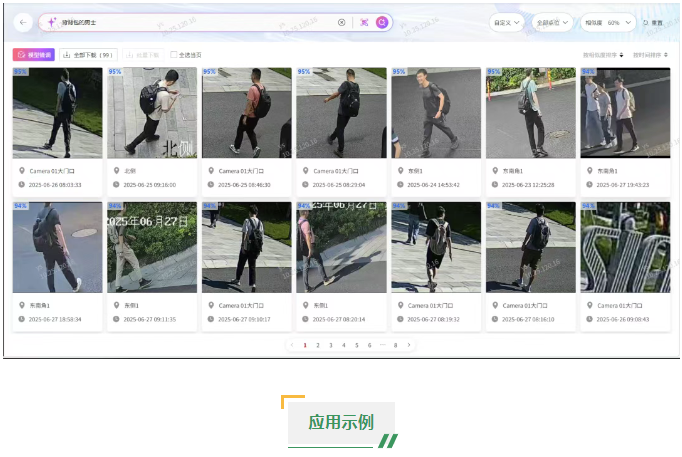
Task: Go to page 8
Action: tap(395, 345)
